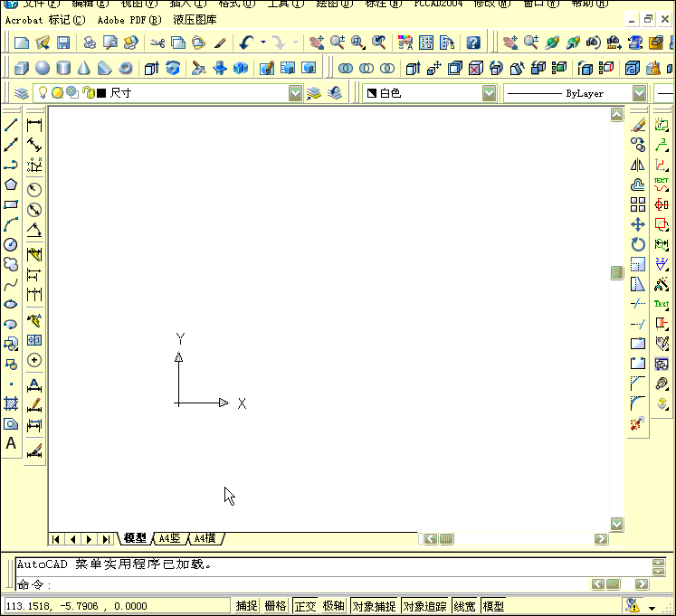The height and width of the screenshot is (616, 676).
Task: Select the Circle draw tool
Action: 11,244
